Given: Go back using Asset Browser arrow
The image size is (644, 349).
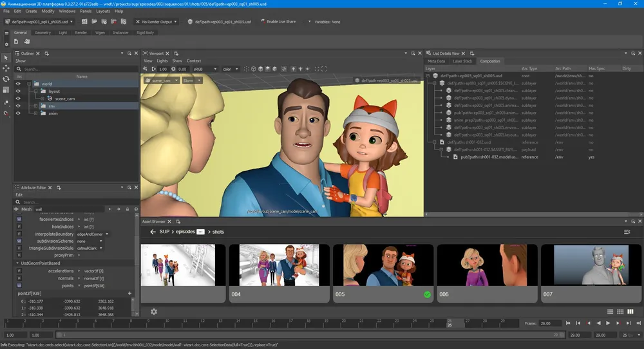Looking at the screenshot, I should (153, 231).
